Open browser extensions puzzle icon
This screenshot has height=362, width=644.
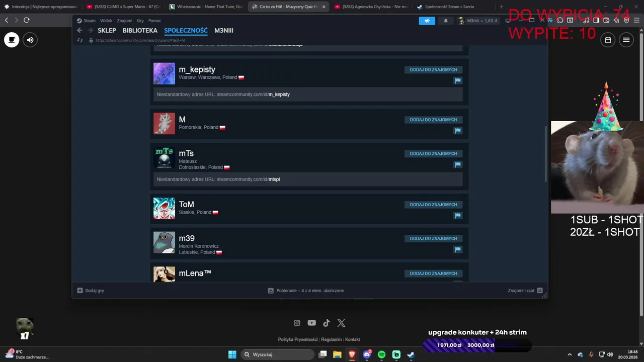(x=560, y=20)
